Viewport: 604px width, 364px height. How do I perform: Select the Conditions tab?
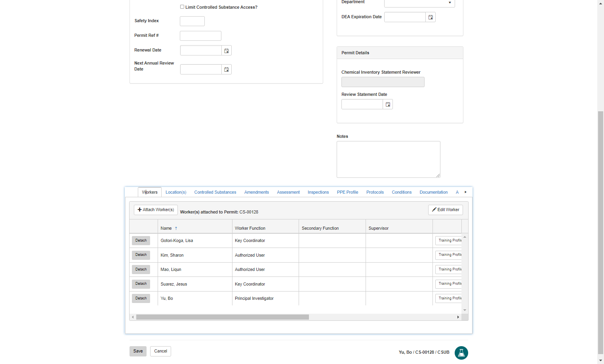(x=402, y=192)
